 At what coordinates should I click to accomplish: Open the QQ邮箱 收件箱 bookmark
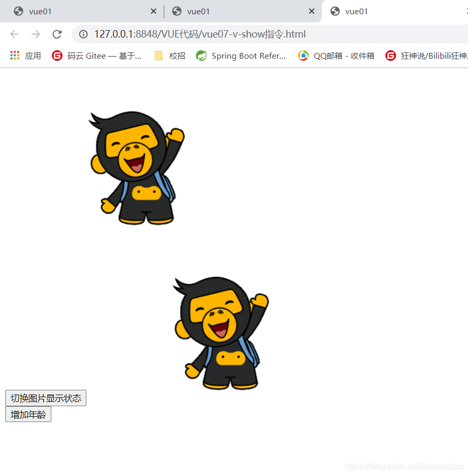tap(336, 56)
